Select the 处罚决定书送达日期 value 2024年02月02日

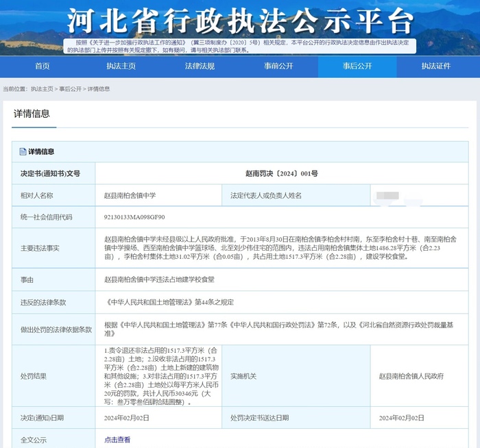(x=402, y=418)
